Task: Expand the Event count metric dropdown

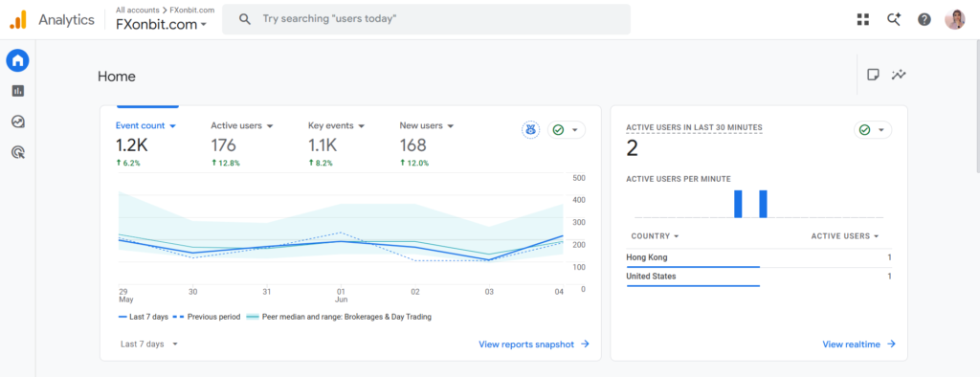Action: point(172,125)
